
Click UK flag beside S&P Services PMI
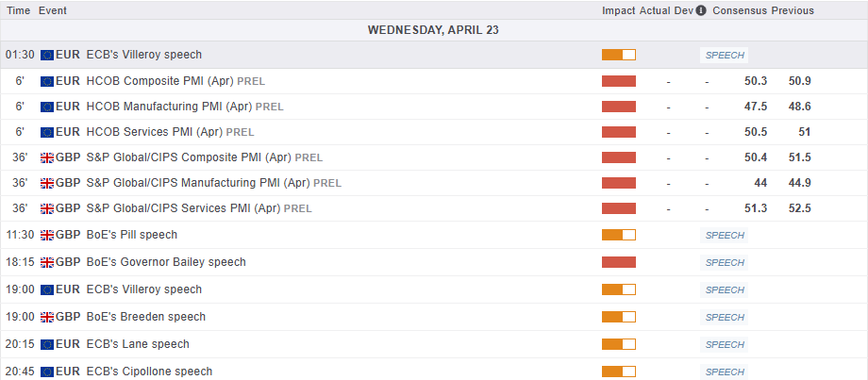click(x=47, y=208)
